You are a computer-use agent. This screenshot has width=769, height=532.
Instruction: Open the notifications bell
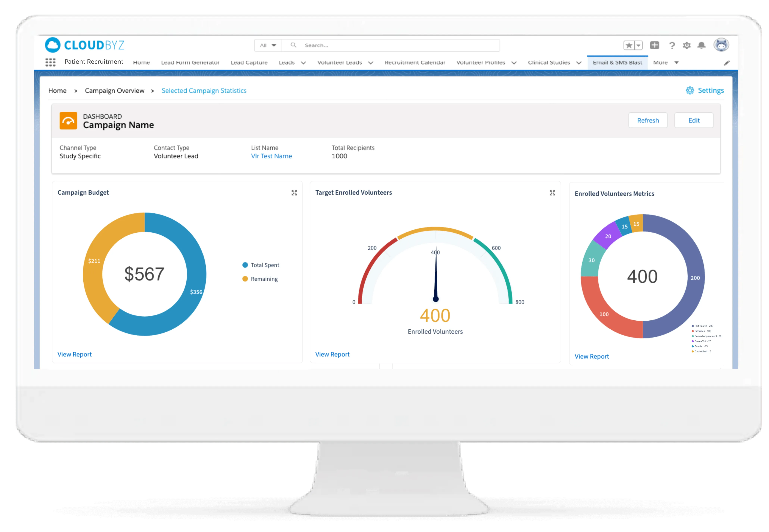[x=701, y=45]
